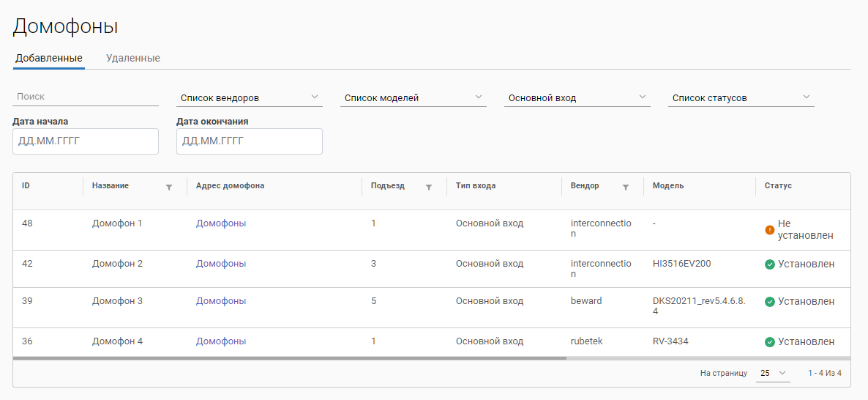Open filter icon in Подъезд column
Image resolution: width=868 pixels, height=400 pixels.
pyautogui.click(x=429, y=187)
